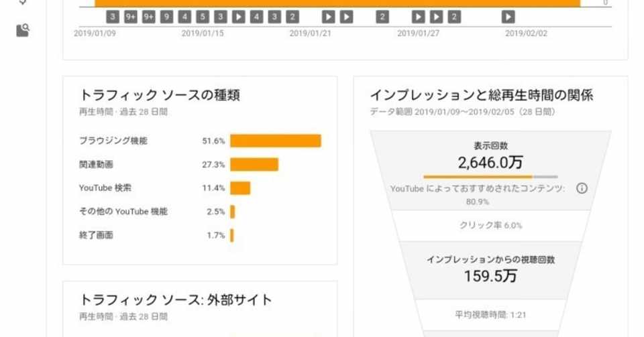Click the 終了画面 traffic source label

95,235
